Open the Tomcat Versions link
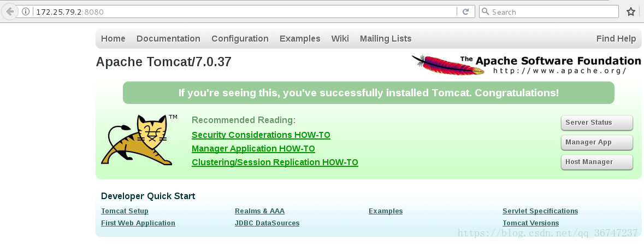Image resolution: width=644 pixels, height=244 pixels. tap(530, 223)
